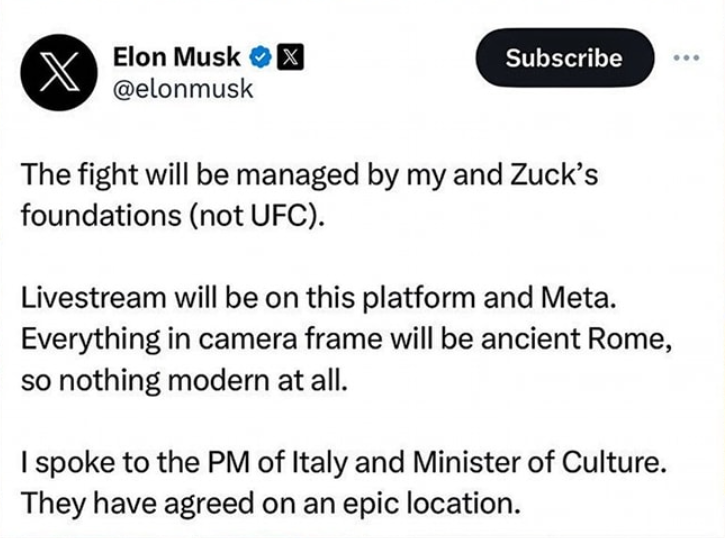Click the 'so nothing modern at all' line
The height and width of the screenshot is (538, 725).
pos(184,381)
